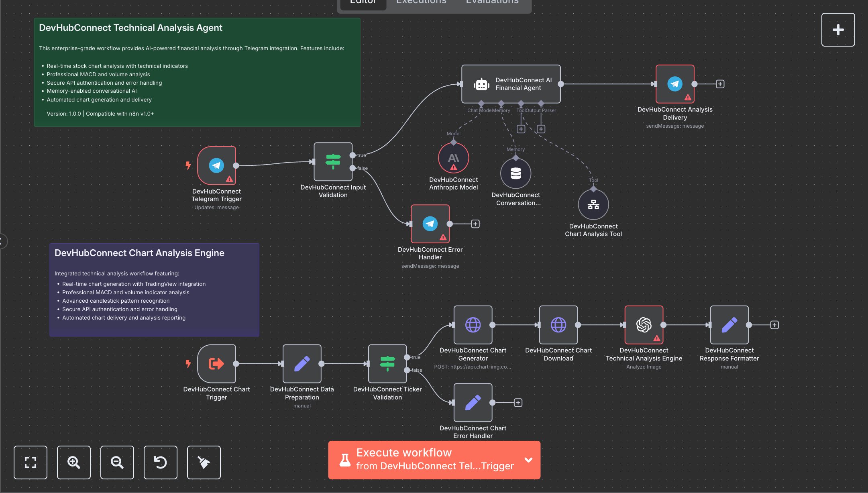Select the DevHubConnect Chart Analysis Engine sticky note

point(155,289)
